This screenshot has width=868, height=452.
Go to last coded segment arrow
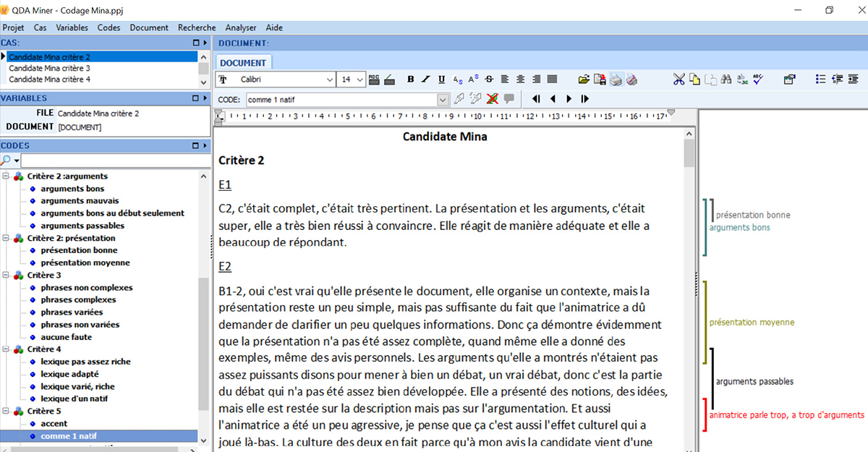(x=584, y=99)
